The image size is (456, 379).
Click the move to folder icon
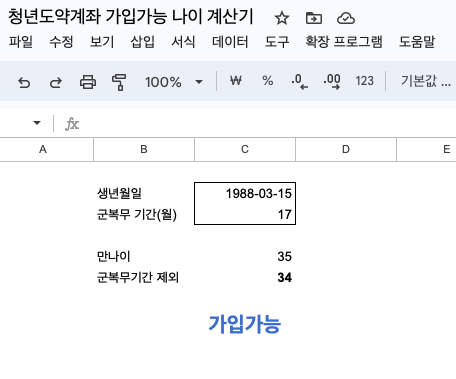[x=314, y=18]
